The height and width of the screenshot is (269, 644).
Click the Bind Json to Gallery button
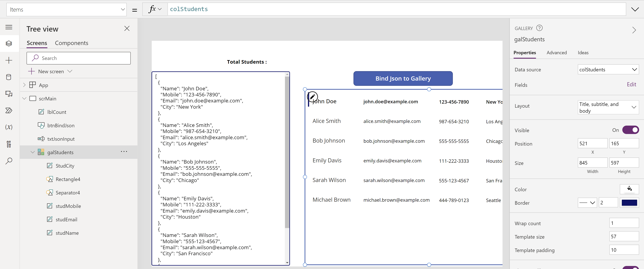point(403,78)
